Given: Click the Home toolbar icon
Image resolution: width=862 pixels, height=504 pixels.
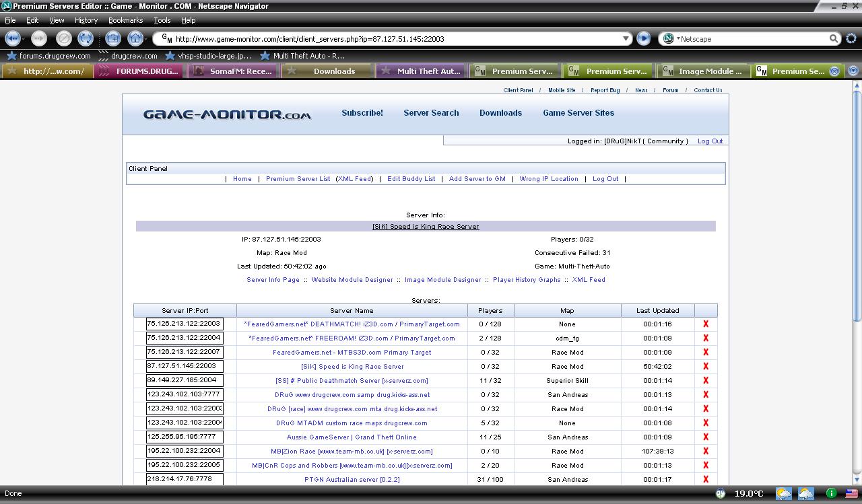Looking at the screenshot, I should pyautogui.click(x=135, y=38).
